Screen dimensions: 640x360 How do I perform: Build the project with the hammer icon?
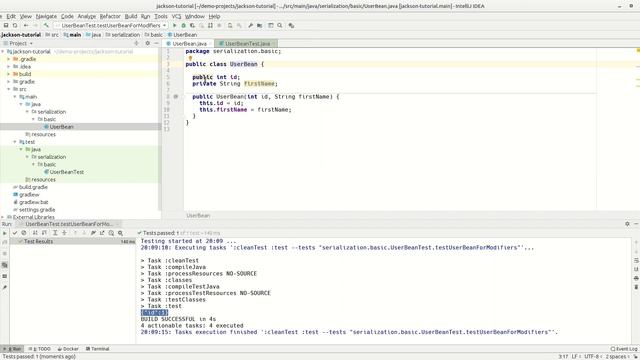[46, 25]
